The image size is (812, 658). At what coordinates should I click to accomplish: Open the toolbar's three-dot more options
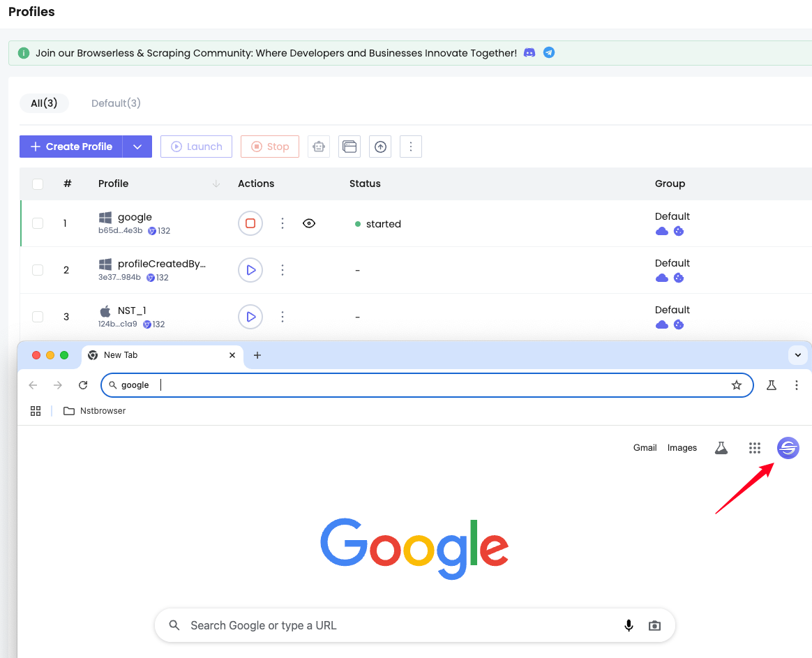click(x=411, y=147)
